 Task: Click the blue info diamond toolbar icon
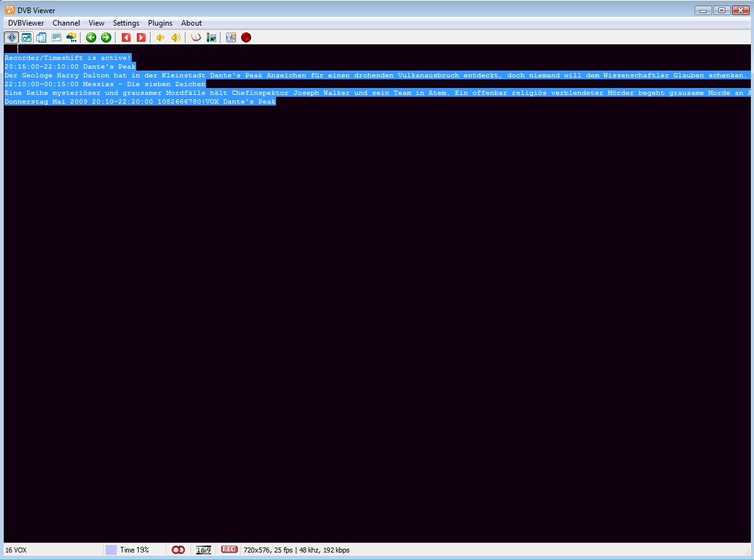click(x=11, y=37)
